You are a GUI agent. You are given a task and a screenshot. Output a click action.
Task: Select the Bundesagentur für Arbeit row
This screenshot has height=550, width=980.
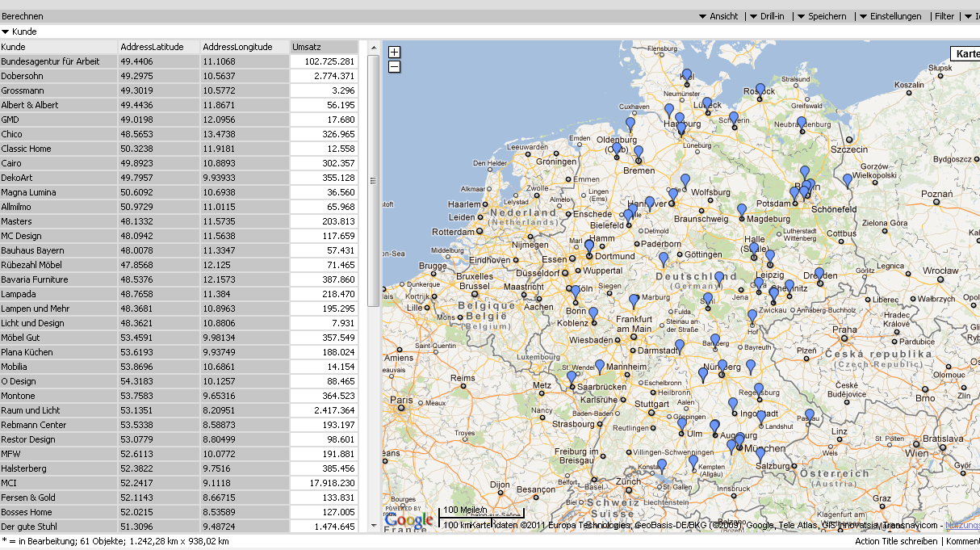point(178,61)
